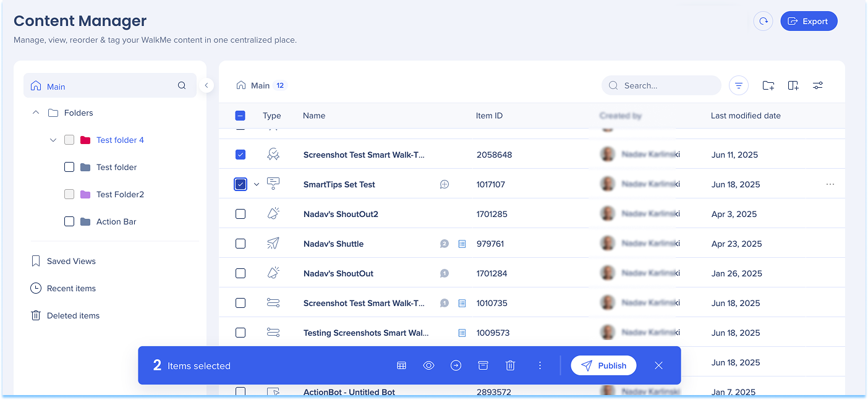
Task: Click the Export button
Action: (x=809, y=21)
